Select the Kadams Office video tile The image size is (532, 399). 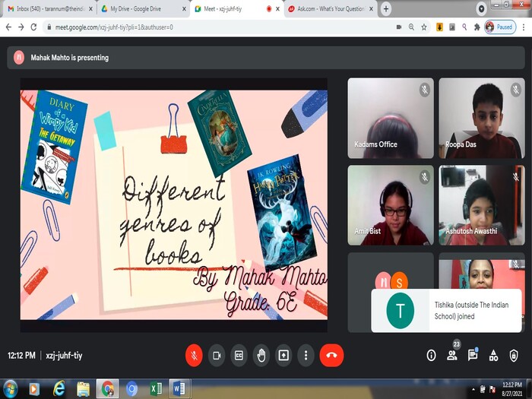391,118
